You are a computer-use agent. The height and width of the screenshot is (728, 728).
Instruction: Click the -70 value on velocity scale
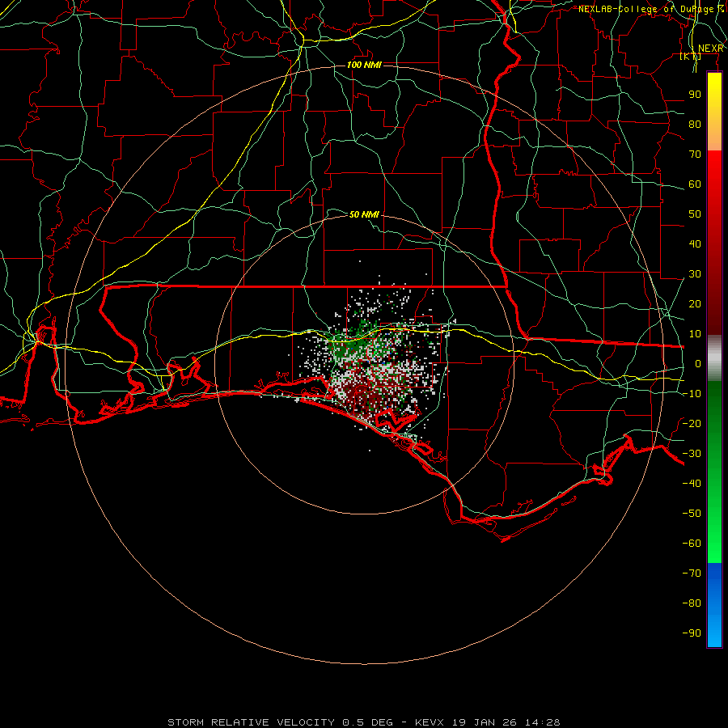pyautogui.click(x=692, y=574)
